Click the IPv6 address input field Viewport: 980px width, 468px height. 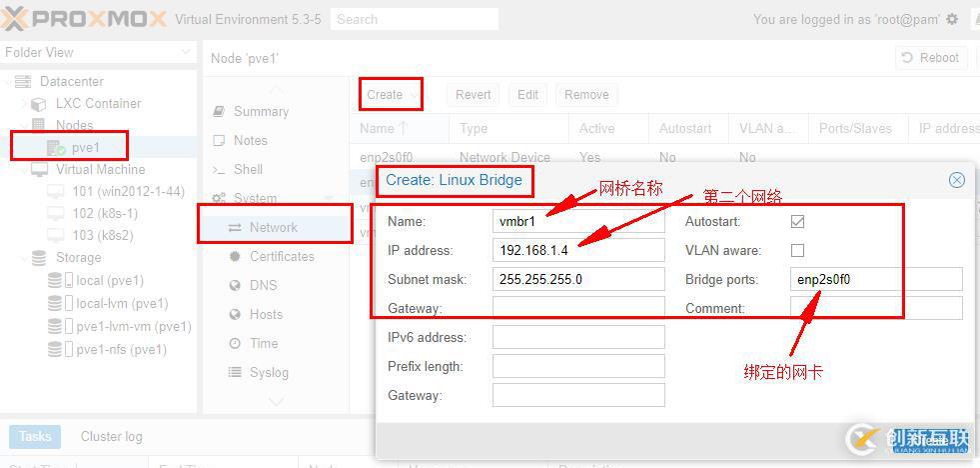pos(578,337)
